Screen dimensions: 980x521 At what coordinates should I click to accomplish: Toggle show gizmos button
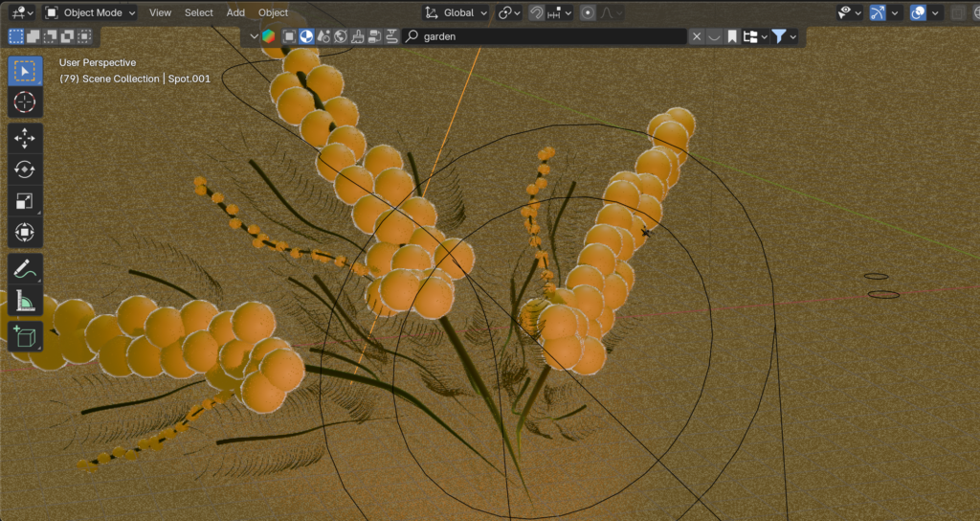point(878,12)
